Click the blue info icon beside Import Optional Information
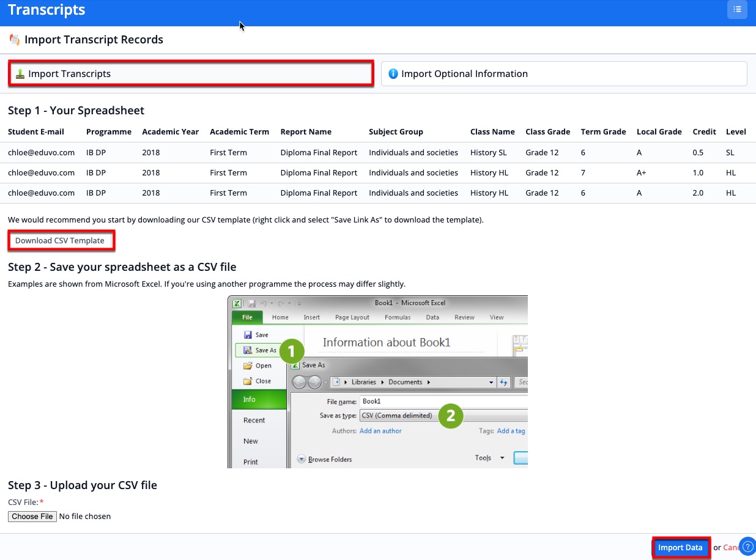Image resolution: width=756 pixels, height=560 pixels. coord(393,74)
